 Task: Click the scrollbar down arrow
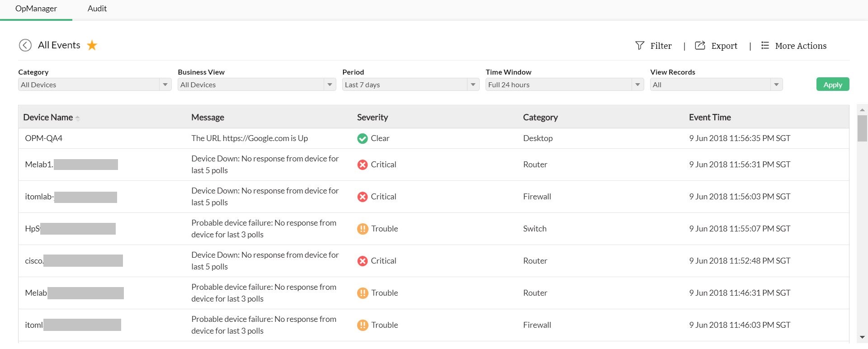862,337
